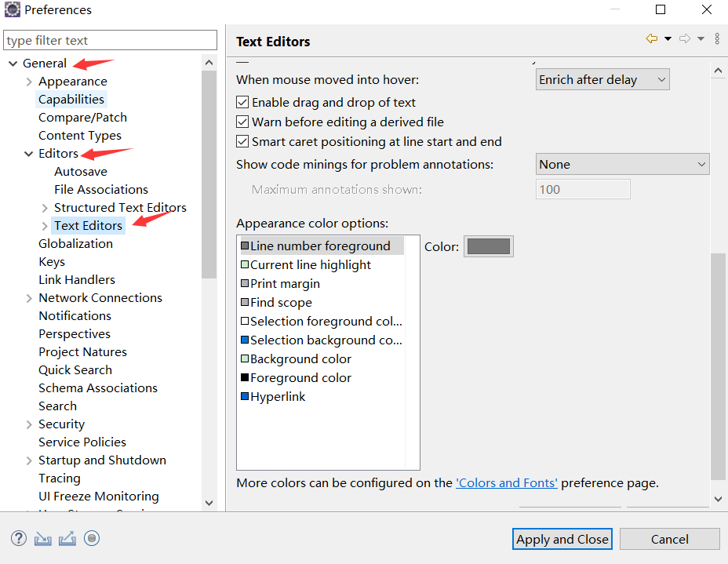Expand the Network Connections node
Image resolution: width=728 pixels, height=564 pixels.
[29, 299]
